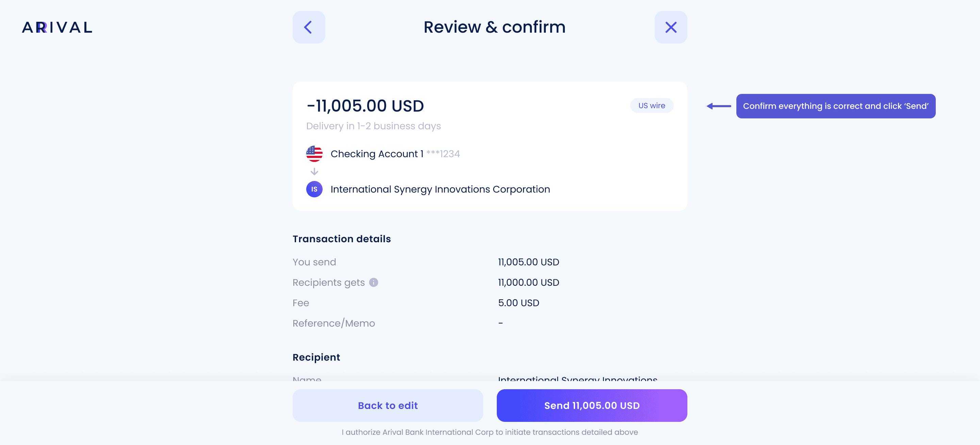Click the US wire badge
980x445 pixels.
pos(652,105)
